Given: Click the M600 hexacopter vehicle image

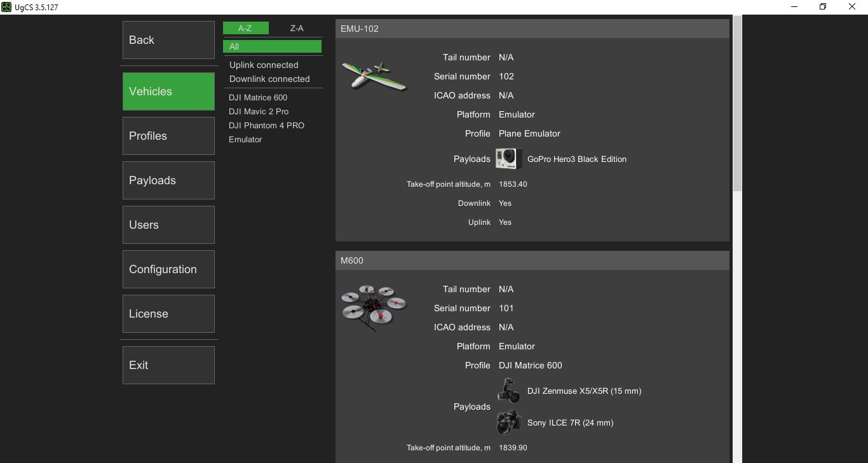Looking at the screenshot, I should coord(374,308).
